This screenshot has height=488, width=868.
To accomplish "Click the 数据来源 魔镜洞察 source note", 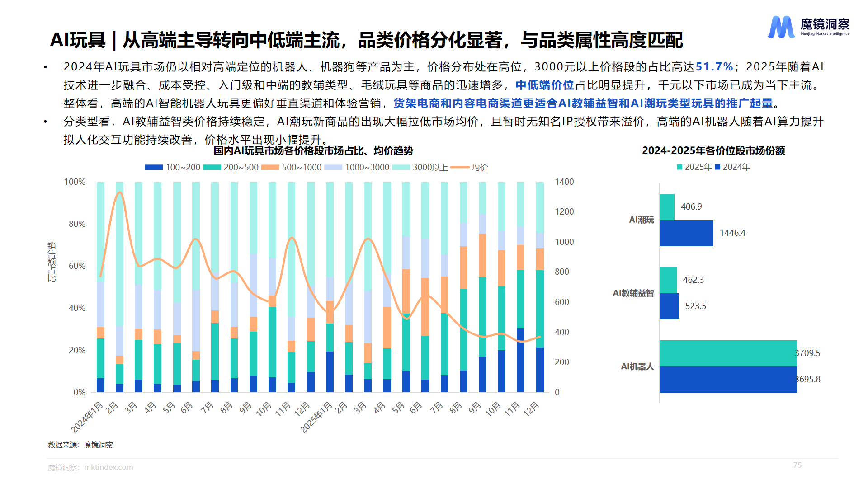I will (x=80, y=445).
